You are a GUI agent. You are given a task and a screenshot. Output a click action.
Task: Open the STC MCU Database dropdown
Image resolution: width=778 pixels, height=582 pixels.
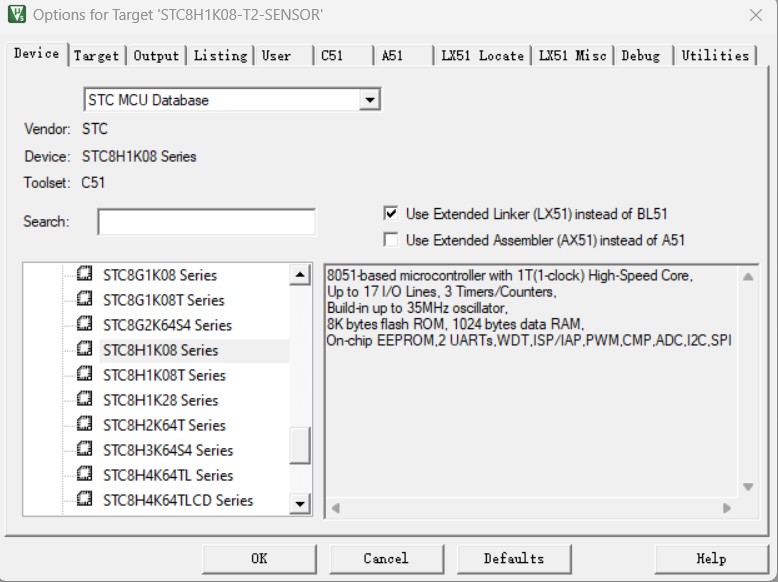[x=369, y=100]
